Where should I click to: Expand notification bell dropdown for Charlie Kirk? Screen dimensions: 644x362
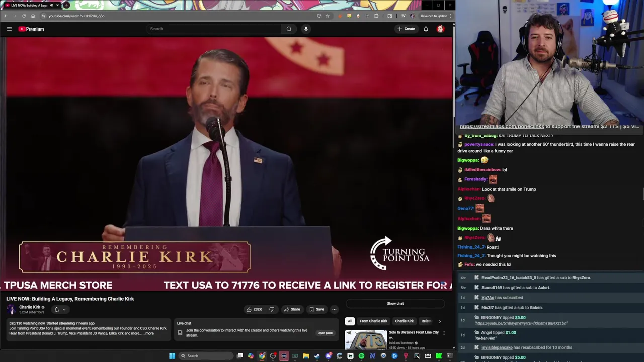point(60,309)
